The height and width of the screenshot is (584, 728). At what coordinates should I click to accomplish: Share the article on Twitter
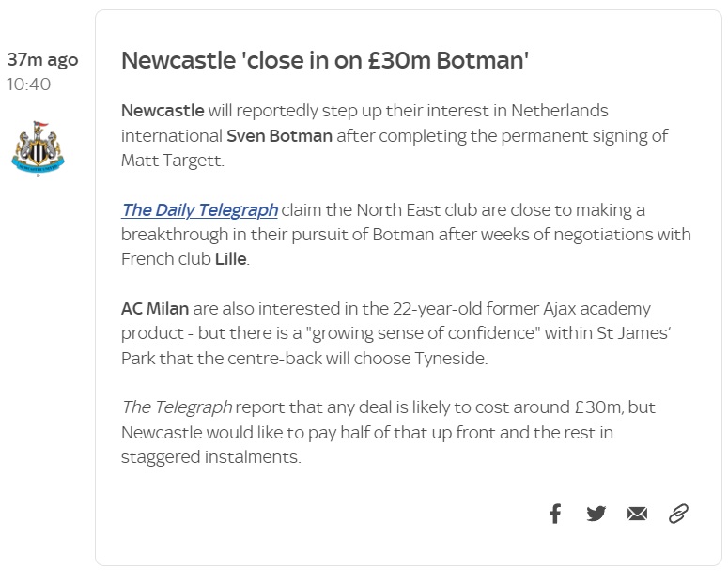596,514
